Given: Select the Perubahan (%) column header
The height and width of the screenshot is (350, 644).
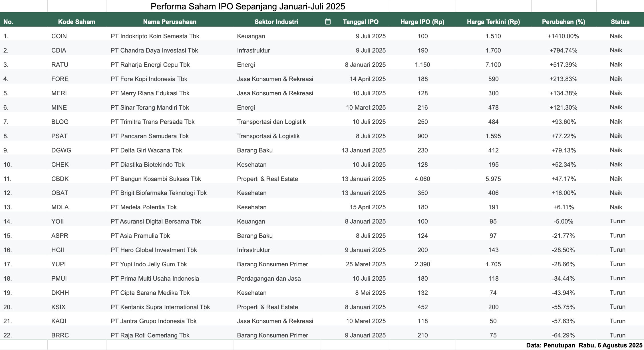Looking at the screenshot, I should [x=563, y=22].
